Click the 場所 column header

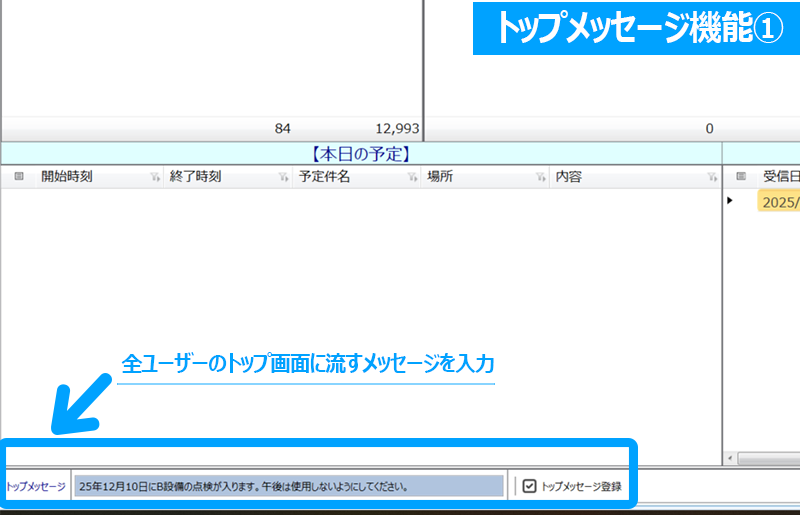(441, 177)
